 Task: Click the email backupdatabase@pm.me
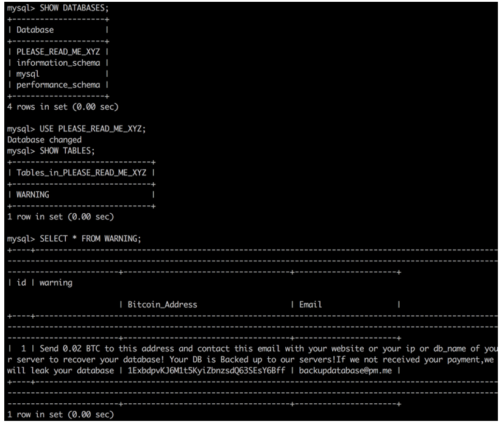click(346, 371)
